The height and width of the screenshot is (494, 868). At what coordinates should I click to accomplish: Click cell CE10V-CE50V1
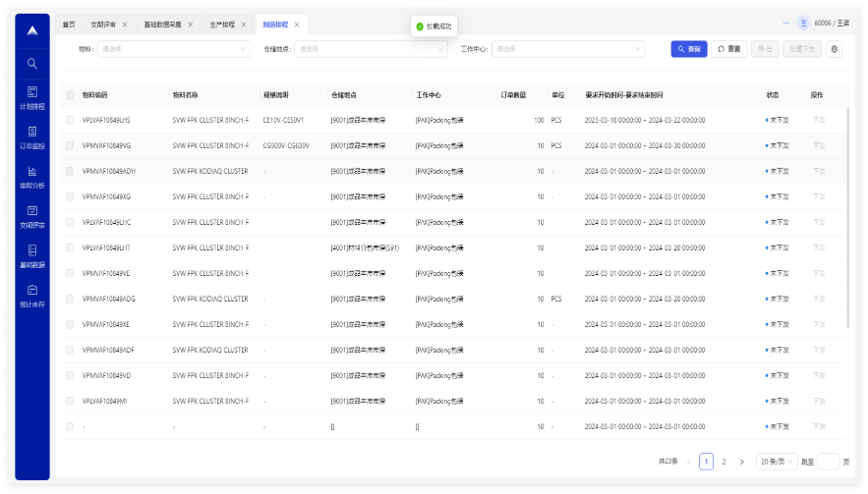283,120
